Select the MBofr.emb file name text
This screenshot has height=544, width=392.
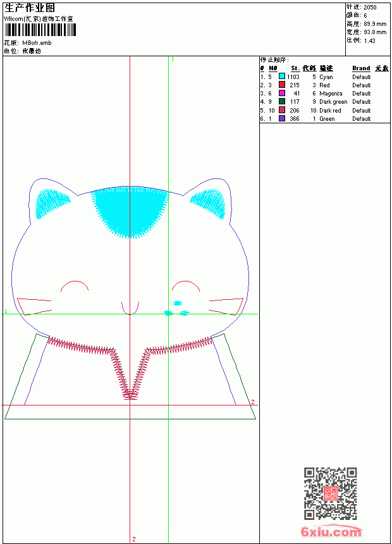click(x=37, y=43)
